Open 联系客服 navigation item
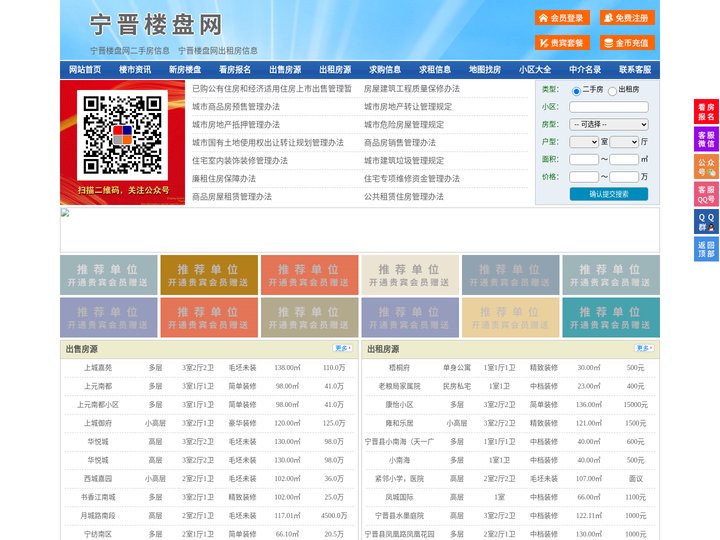Viewport: 720px width, 540px height. coord(635,69)
